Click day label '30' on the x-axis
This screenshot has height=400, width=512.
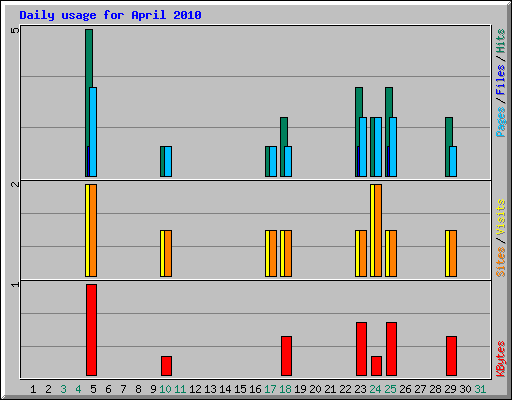click(x=465, y=389)
